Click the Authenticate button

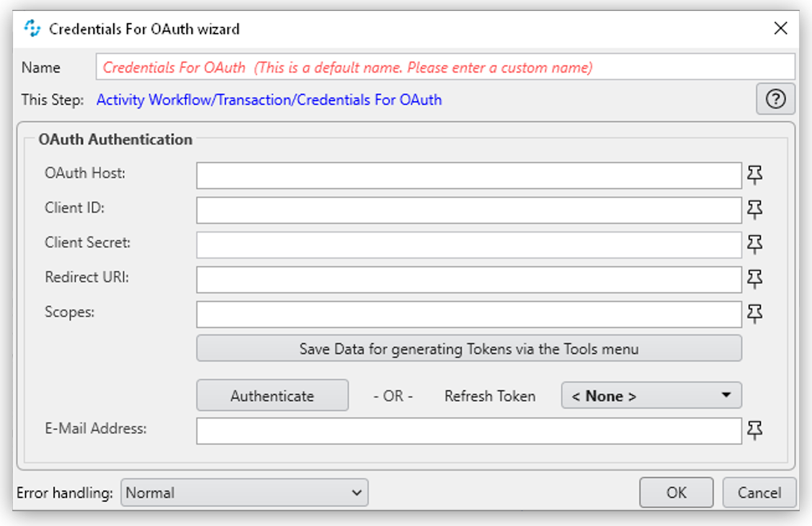(x=272, y=395)
